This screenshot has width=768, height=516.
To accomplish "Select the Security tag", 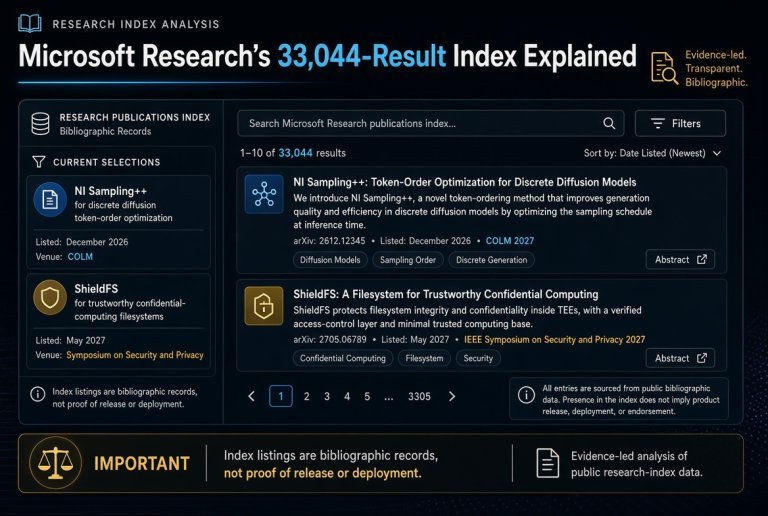I will point(478,358).
